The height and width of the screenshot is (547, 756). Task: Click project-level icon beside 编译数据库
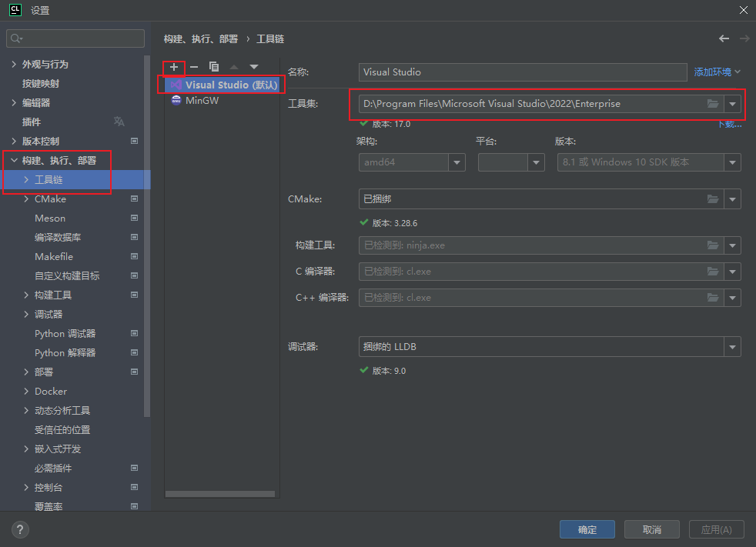click(135, 237)
